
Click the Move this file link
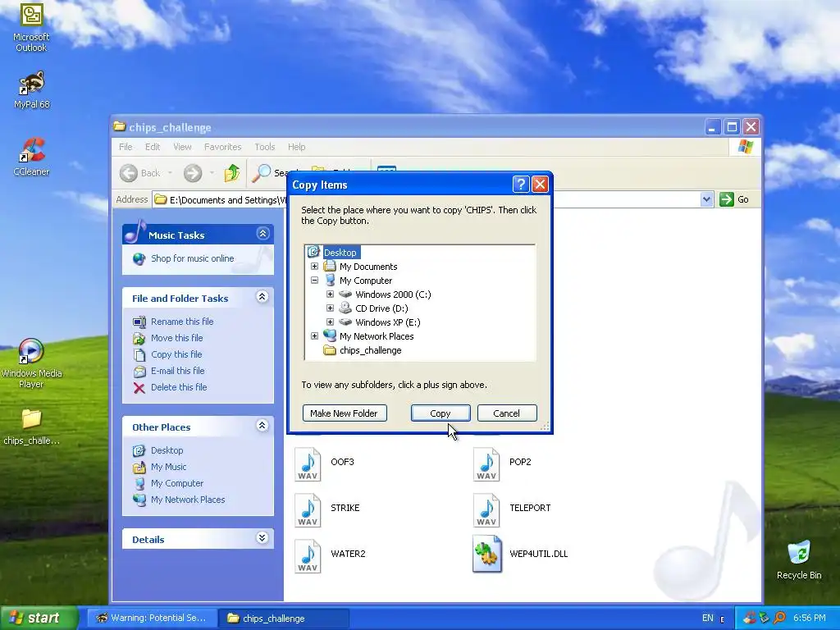[x=177, y=338]
